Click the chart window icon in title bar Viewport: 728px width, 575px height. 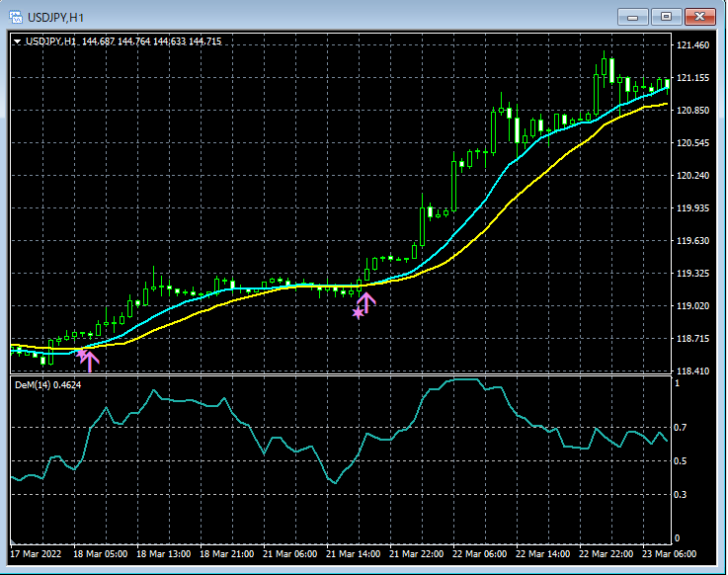pos(17,16)
